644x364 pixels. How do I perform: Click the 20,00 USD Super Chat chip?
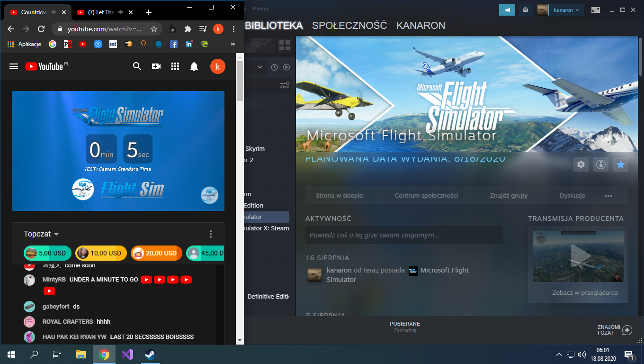tap(156, 253)
